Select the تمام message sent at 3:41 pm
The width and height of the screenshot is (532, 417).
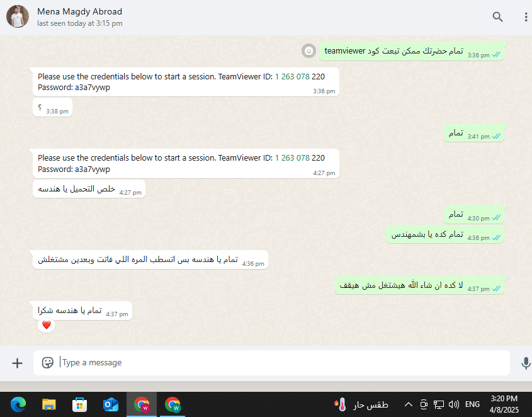(x=474, y=133)
